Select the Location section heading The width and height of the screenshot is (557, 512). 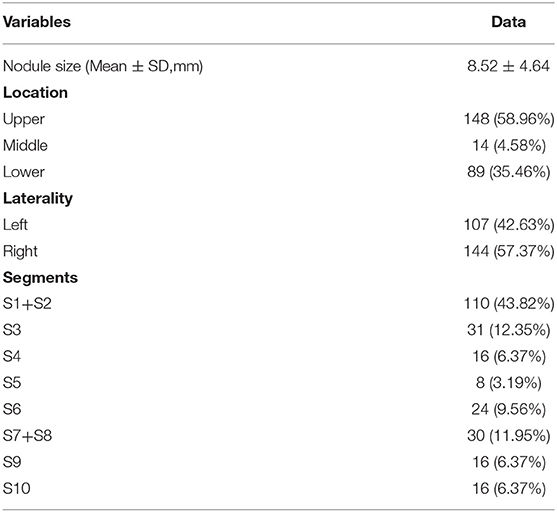click(x=35, y=92)
